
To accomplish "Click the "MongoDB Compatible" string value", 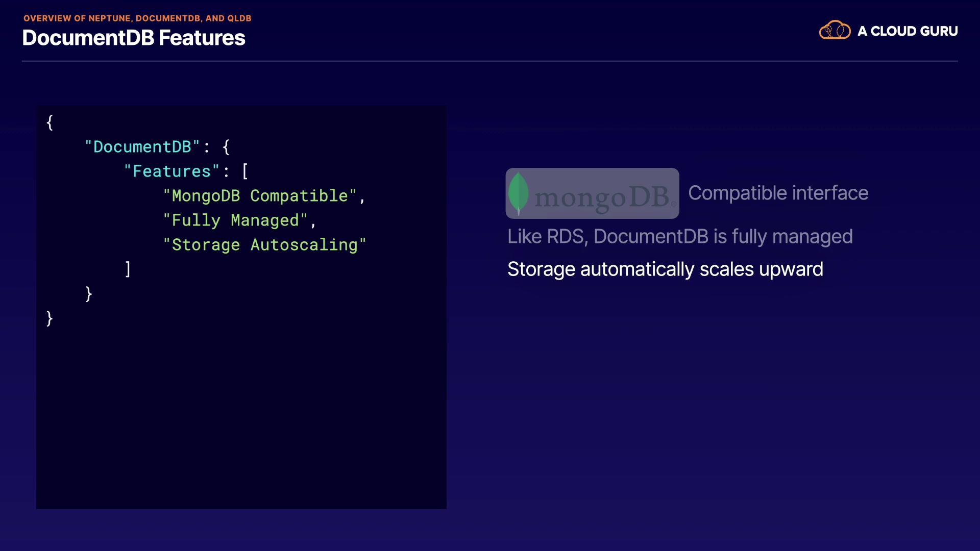I will [x=260, y=196].
